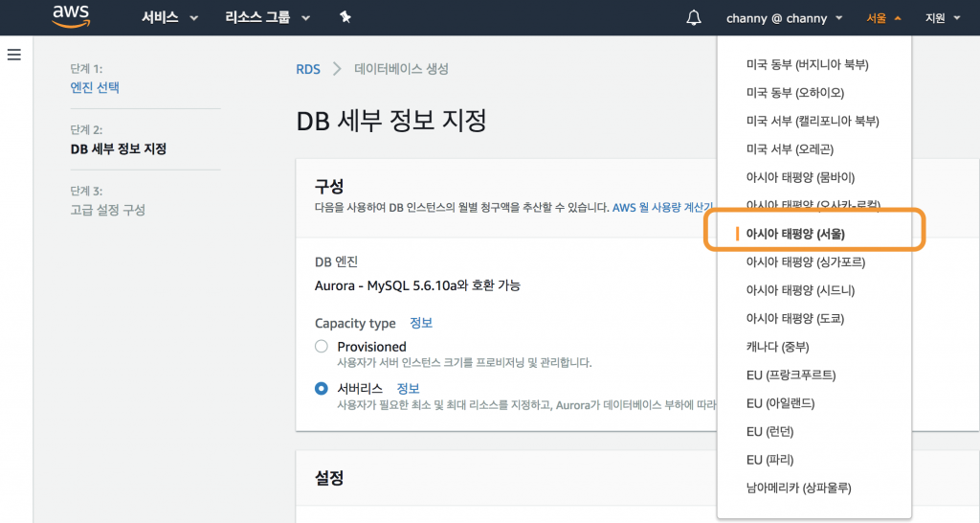
Task: Open the 서비스 dropdown menu
Action: click(x=169, y=18)
